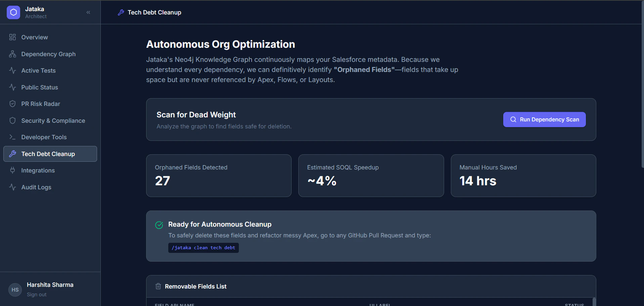
Task: Click the Estimated SOQL Speedup card
Action: click(x=371, y=176)
